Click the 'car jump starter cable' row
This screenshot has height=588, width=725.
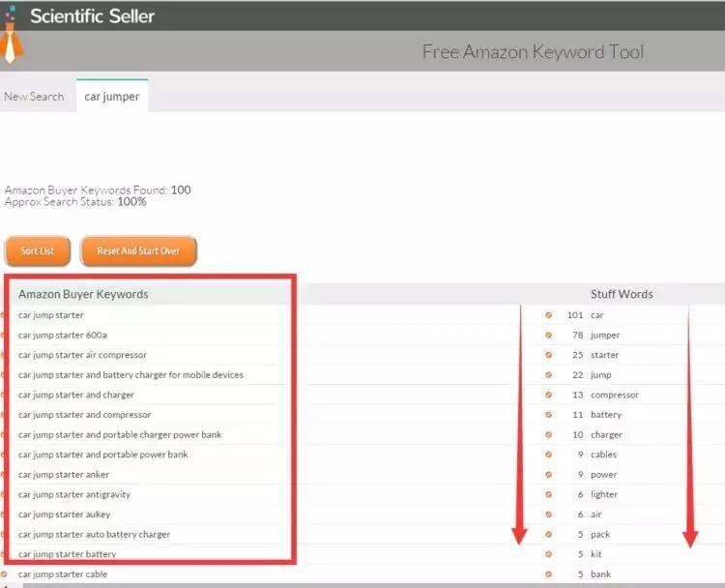pyautogui.click(x=63, y=574)
